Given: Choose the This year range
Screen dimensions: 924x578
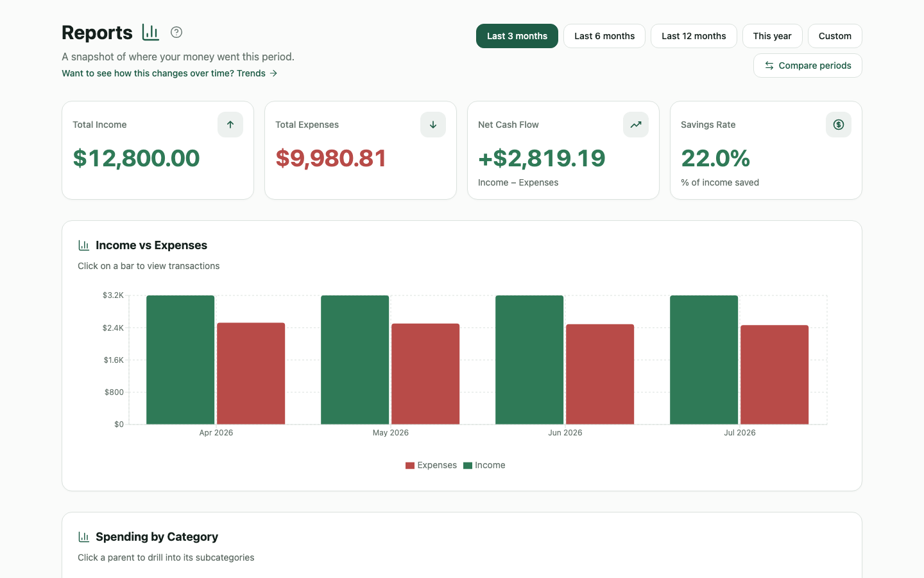Looking at the screenshot, I should [773, 36].
